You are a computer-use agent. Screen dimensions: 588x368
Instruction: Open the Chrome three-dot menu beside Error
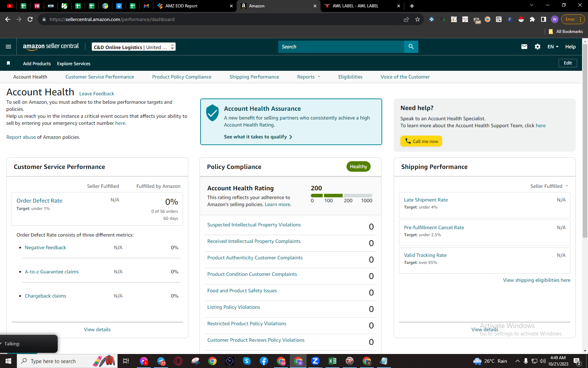[x=581, y=19]
